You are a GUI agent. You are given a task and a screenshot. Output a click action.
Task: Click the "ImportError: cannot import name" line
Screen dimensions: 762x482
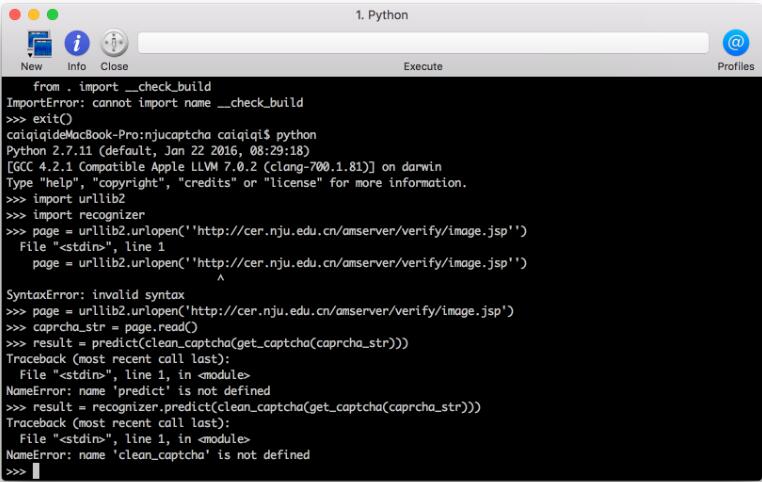click(x=151, y=102)
